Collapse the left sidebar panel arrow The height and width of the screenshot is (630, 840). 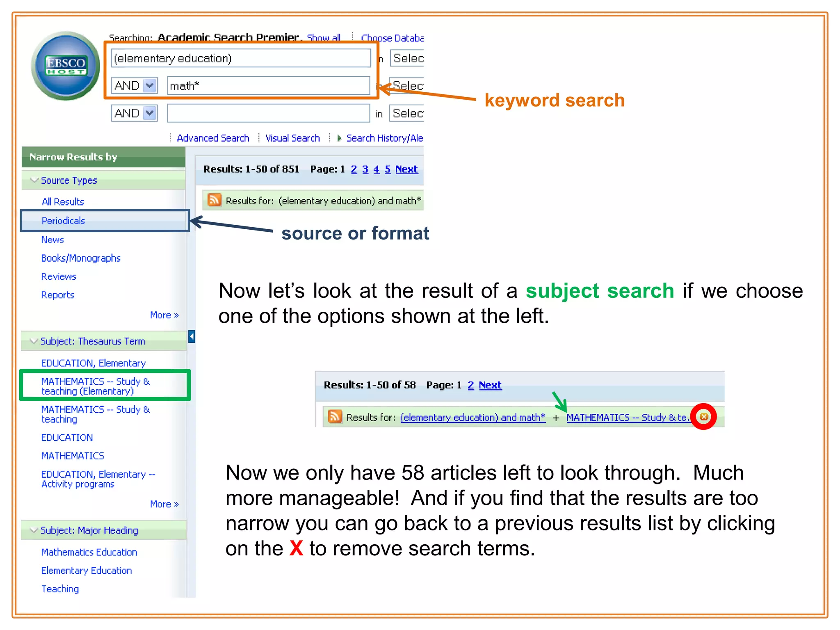coord(192,336)
